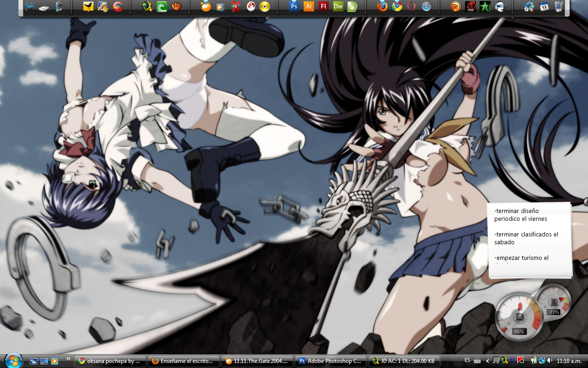
Task: Switch to the JDownloader 'JD AC: 1 DL' window
Action: tap(404, 361)
